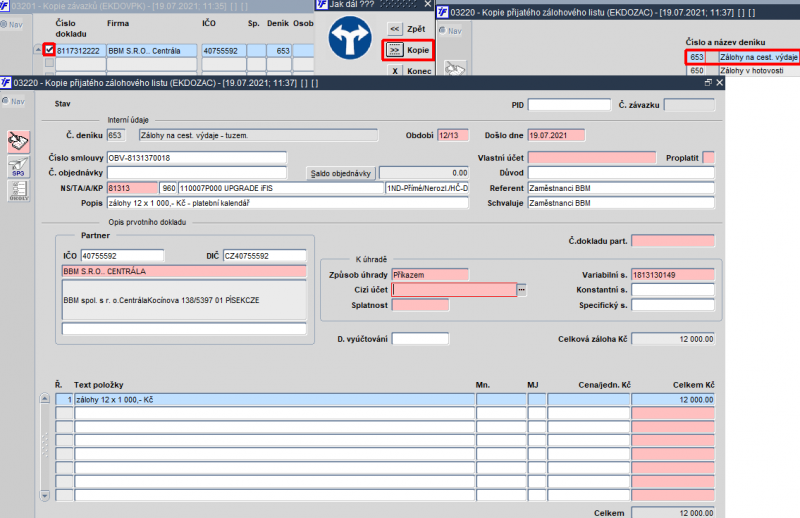The width and height of the screenshot is (800, 518).
Task: Click the OKOLY sidebar icon
Action: tap(17, 192)
